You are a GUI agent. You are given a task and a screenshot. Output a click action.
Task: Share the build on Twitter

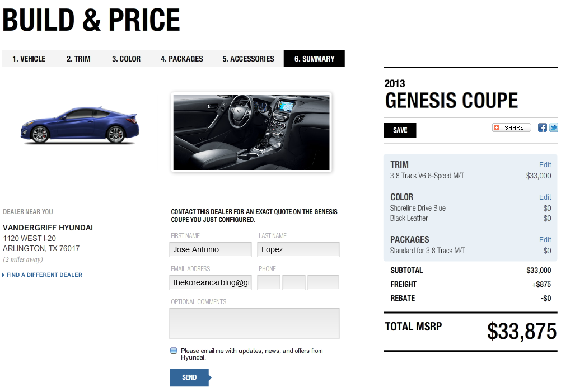(554, 127)
